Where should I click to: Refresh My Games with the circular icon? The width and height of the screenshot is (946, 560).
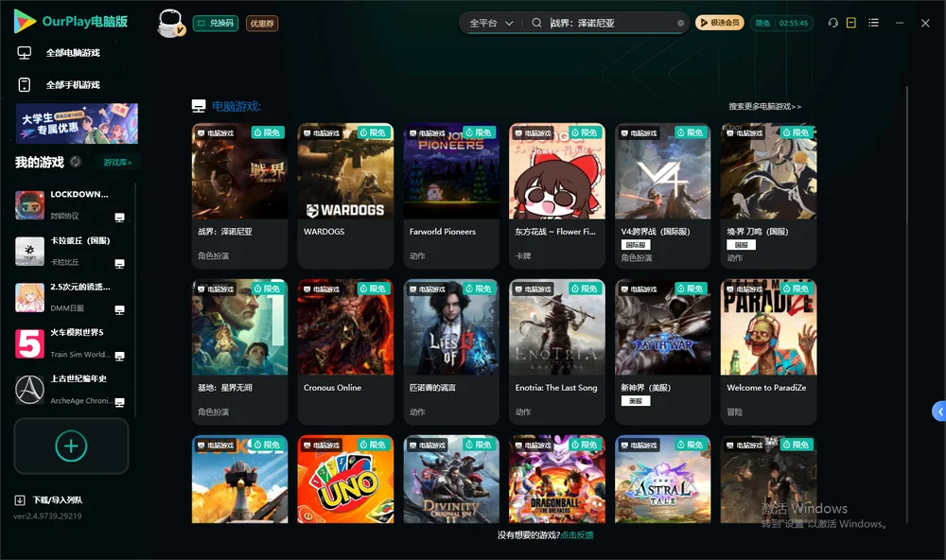click(x=76, y=162)
